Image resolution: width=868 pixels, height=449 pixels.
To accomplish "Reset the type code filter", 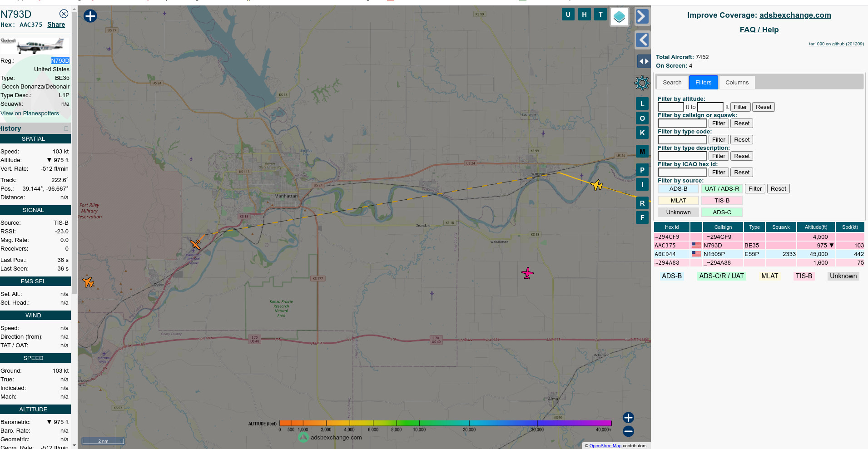I will 742,140.
